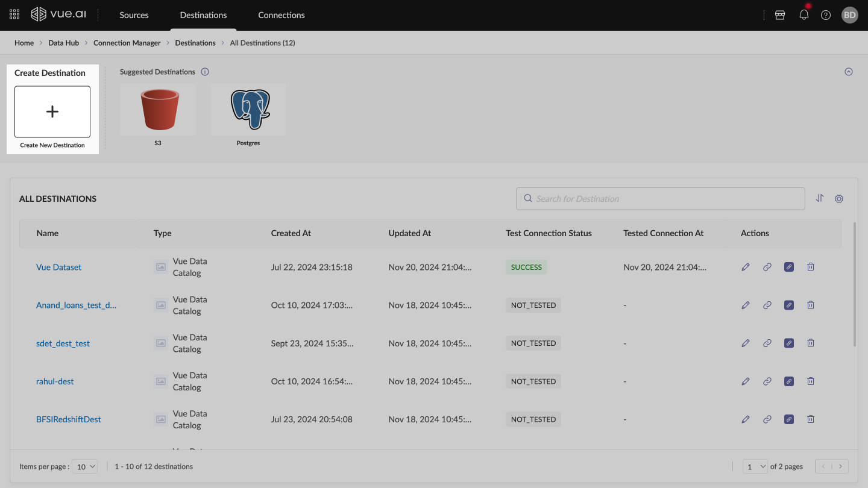
Task: Switch to the Connections tab
Action: 281,15
